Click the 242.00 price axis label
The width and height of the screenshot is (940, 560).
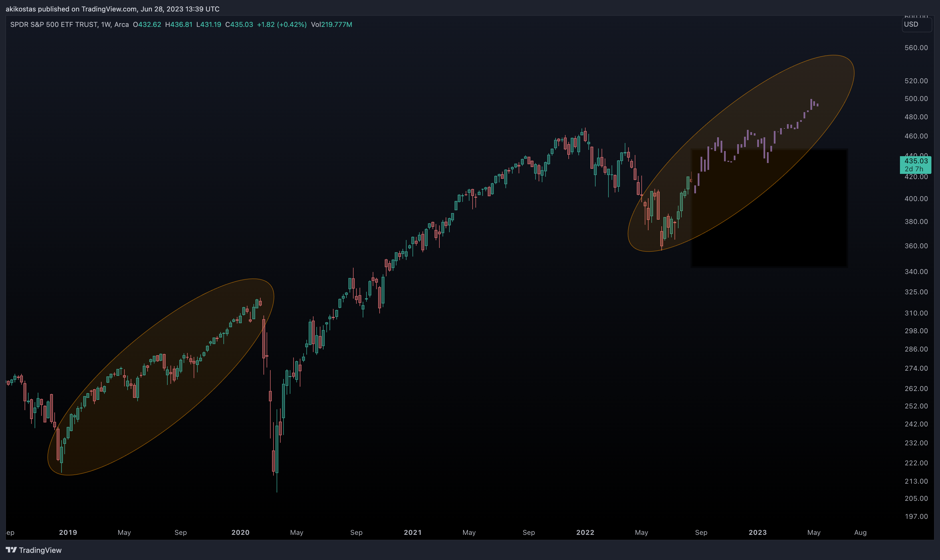click(x=916, y=424)
